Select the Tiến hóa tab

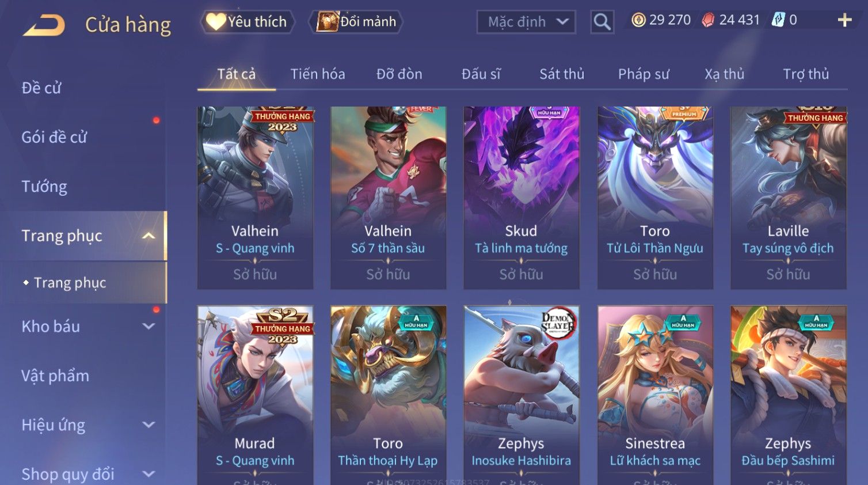pos(318,74)
